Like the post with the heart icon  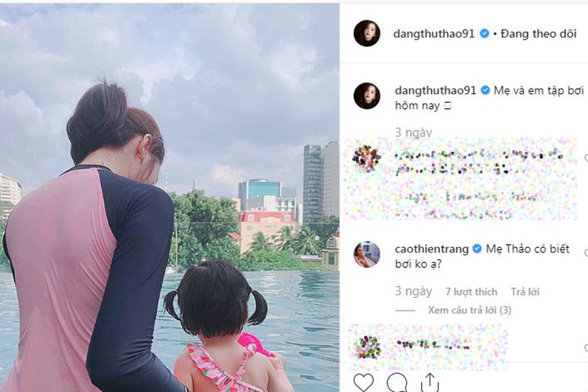tap(364, 383)
